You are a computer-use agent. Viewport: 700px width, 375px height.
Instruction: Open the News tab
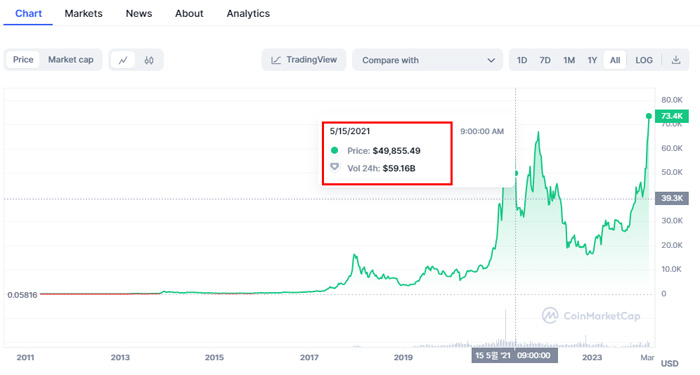pos(139,13)
